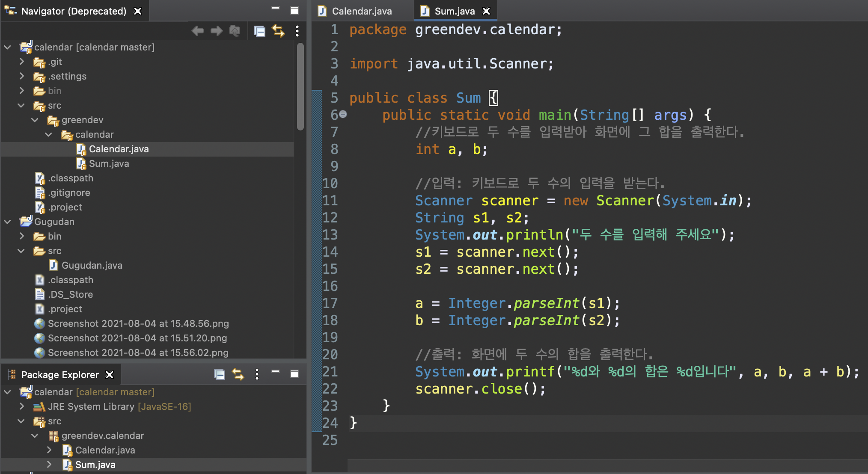This screenshot has width=868, height=474.
Task: Click the Navigator vertical scrollbar thumb
Action: pyautogui.click(x=300, y=86)
